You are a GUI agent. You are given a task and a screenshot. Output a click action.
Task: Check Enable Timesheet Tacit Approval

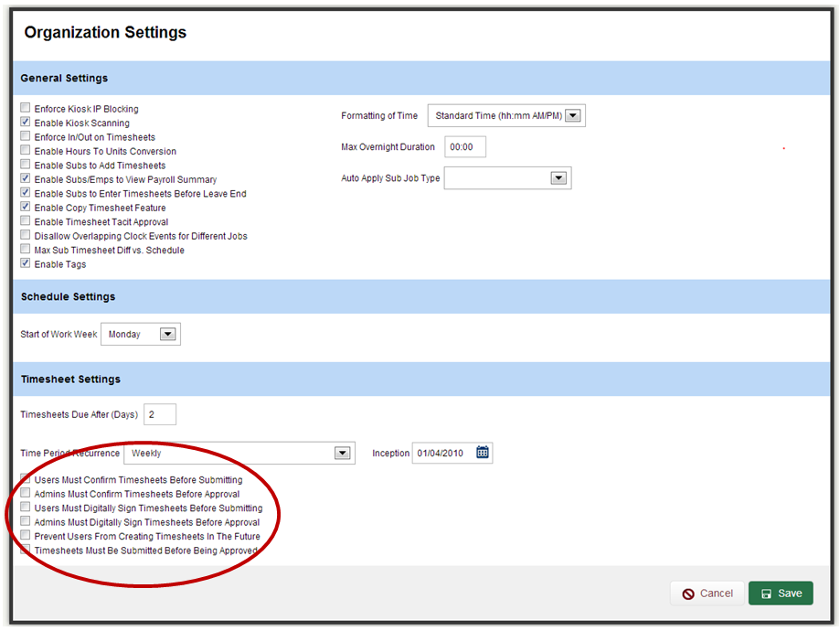[26, 220]
